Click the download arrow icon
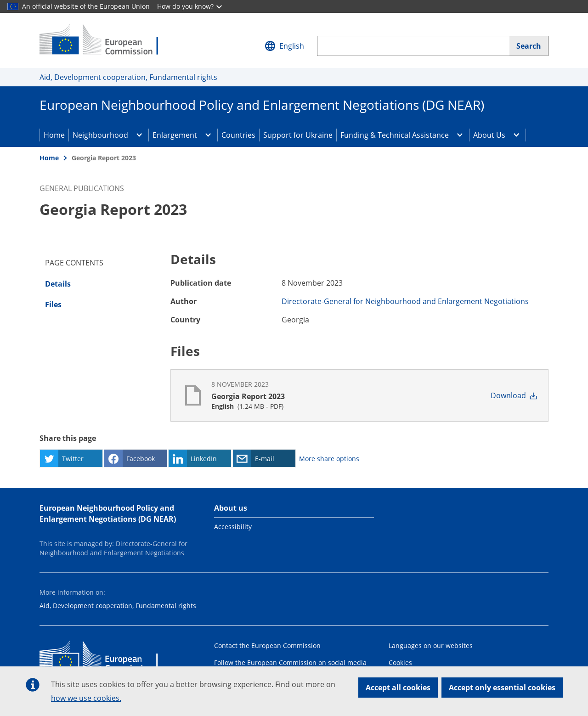 coord(533,396)
